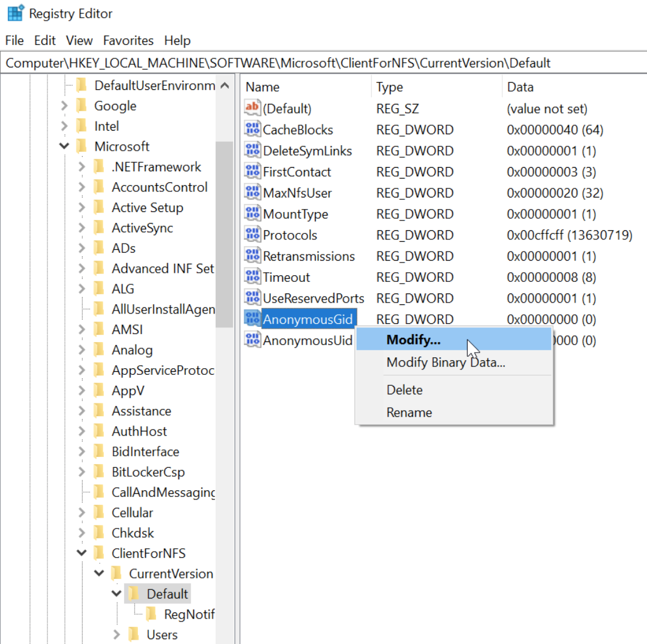Open the Edit menu
647x644 pixels.
tap(45, 41)
